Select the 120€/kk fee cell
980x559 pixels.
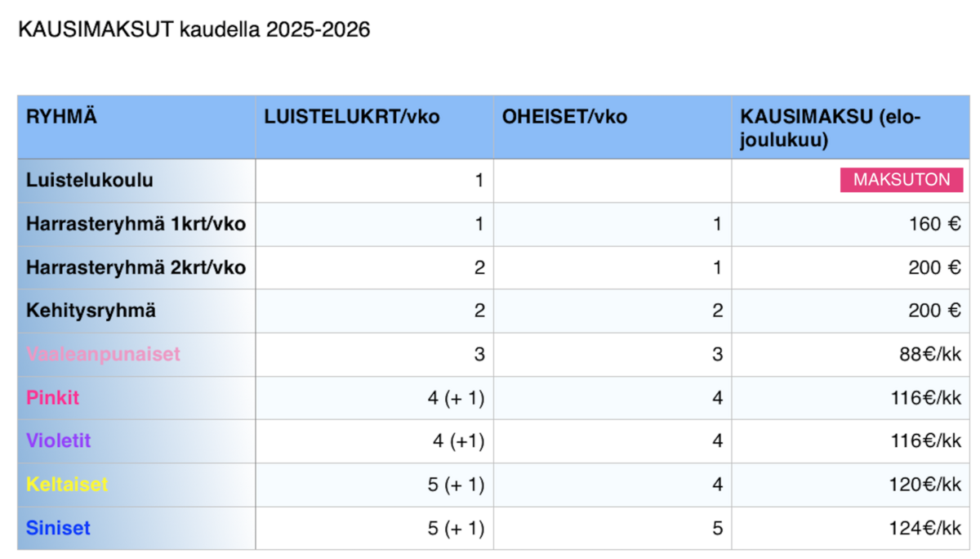850,485
